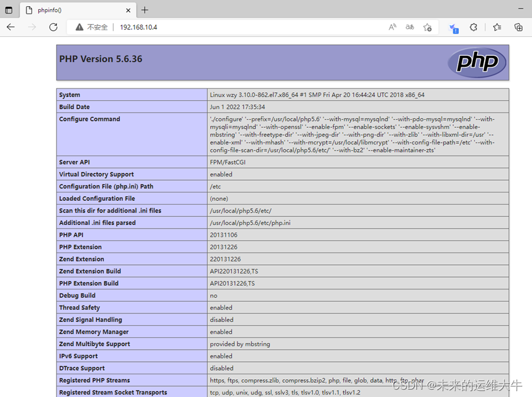The height and width of the screenshot is (397, 532).
Task: Click the Read aloud icon
Action: coord(392,27)
